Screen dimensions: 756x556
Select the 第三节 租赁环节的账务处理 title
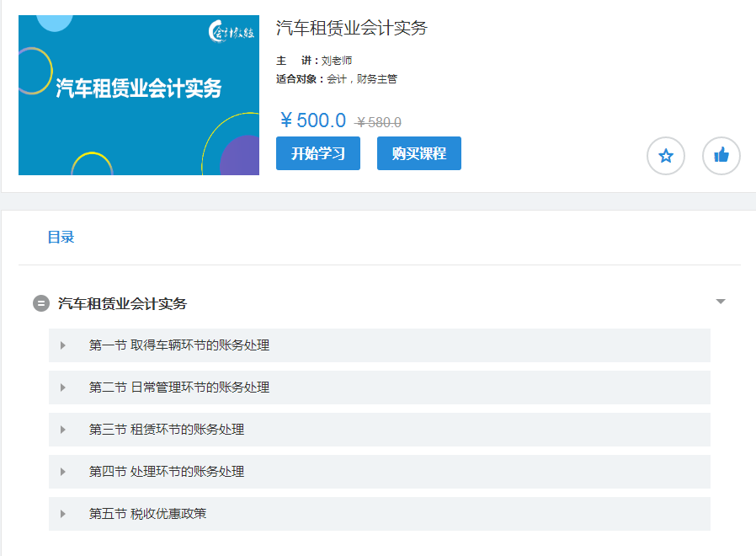[x=166, y=430]
